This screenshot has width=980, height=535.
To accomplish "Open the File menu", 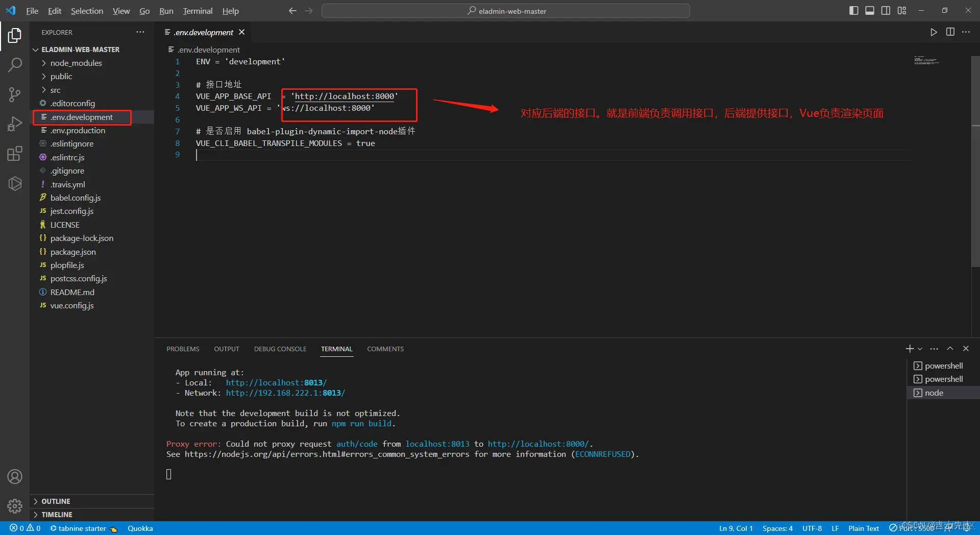I will tap(32, 11).
